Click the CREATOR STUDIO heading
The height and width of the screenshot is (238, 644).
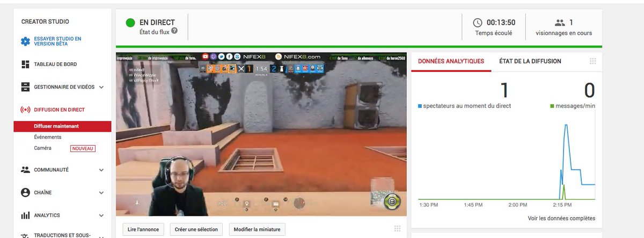[45, 22]
